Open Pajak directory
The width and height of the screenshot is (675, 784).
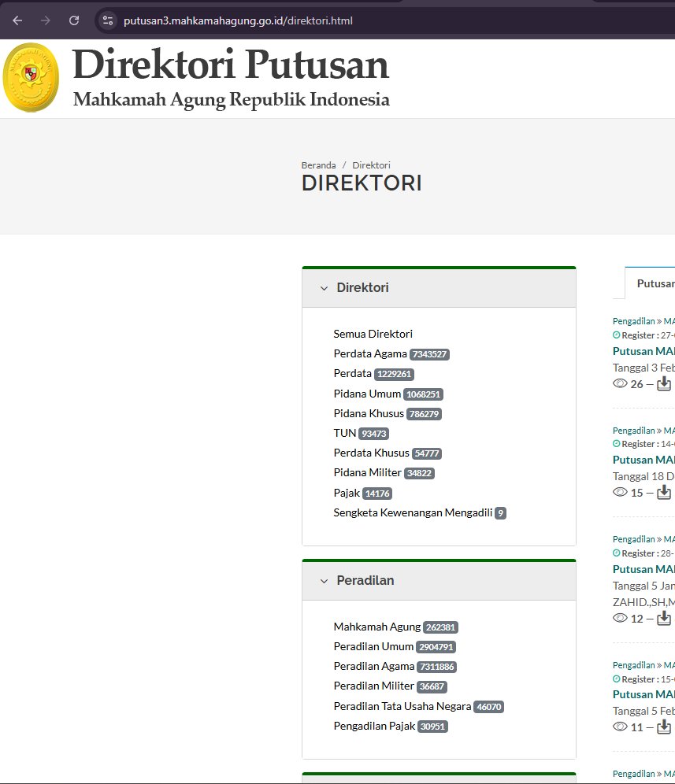347,493
